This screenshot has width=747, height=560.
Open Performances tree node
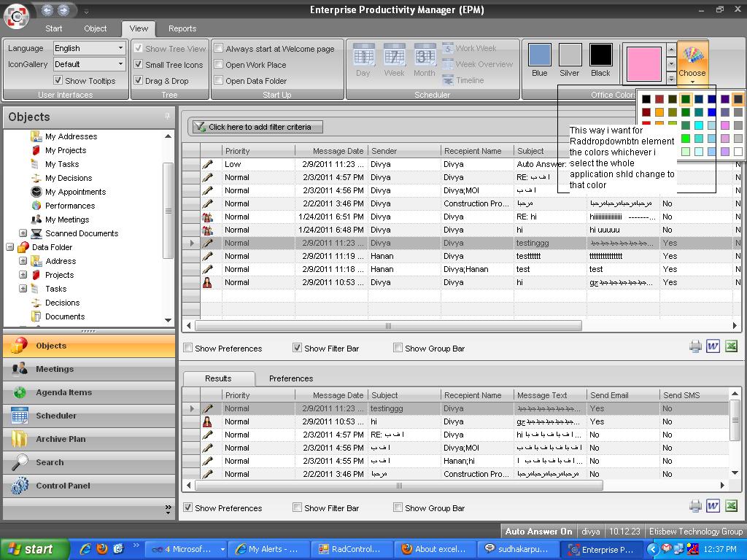69,205
